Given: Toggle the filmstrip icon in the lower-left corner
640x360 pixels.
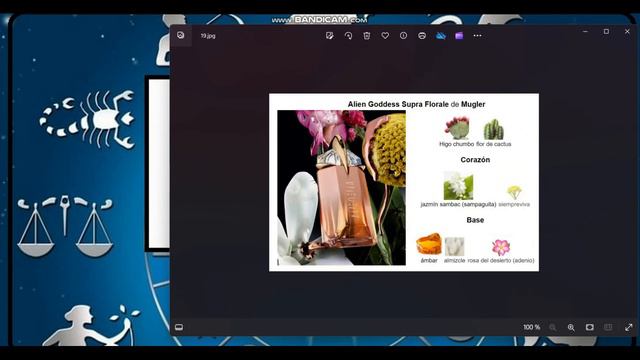Looking at the screenshot, I should coord(179,327).
